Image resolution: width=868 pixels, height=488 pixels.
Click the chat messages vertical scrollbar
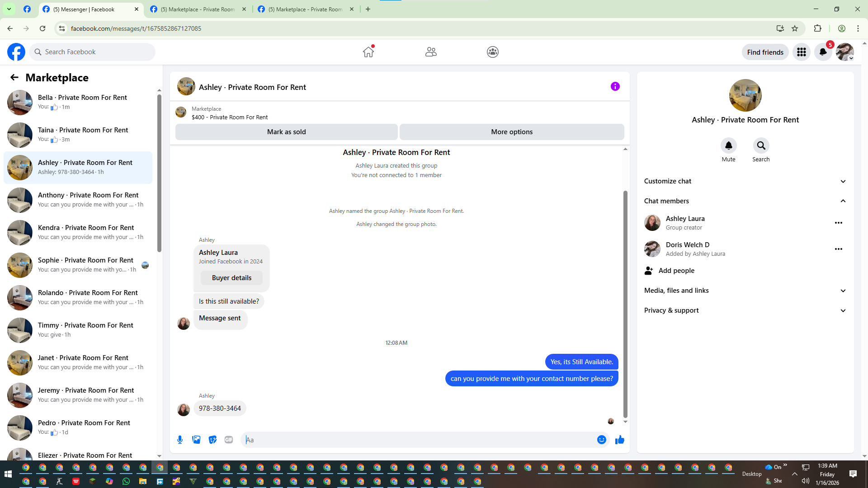[625, 303]
